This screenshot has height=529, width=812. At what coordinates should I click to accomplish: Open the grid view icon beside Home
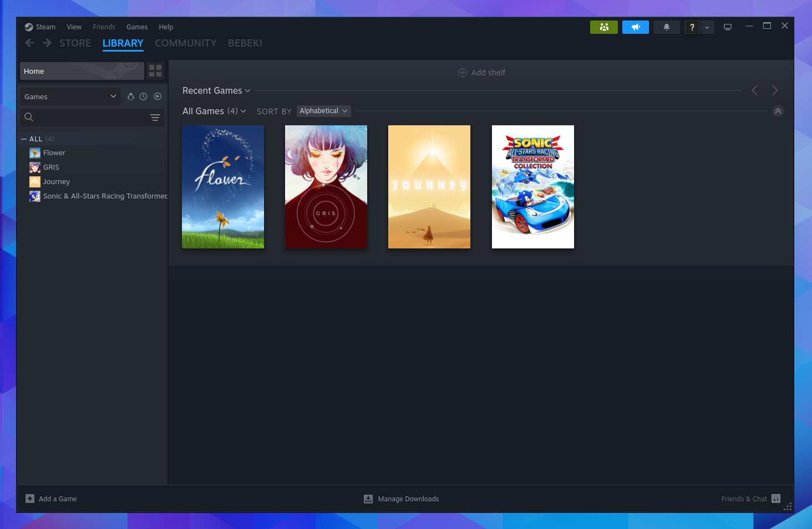click(155, 71)
